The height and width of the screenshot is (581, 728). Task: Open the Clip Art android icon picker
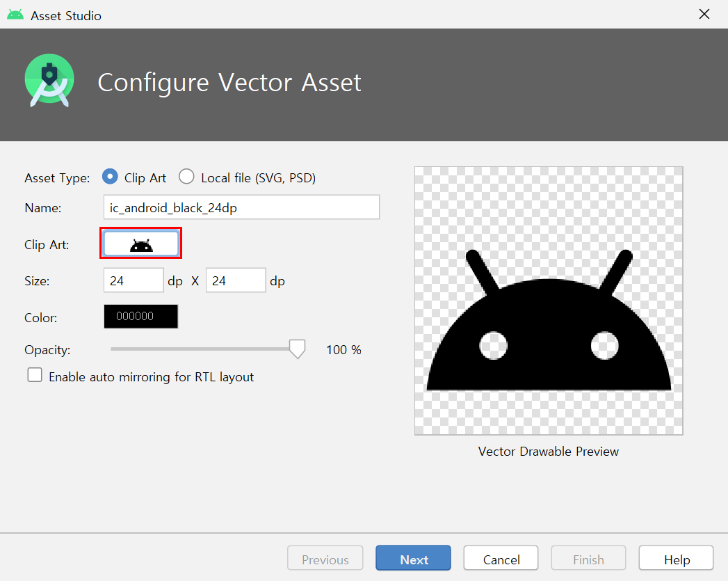point(140,244)
